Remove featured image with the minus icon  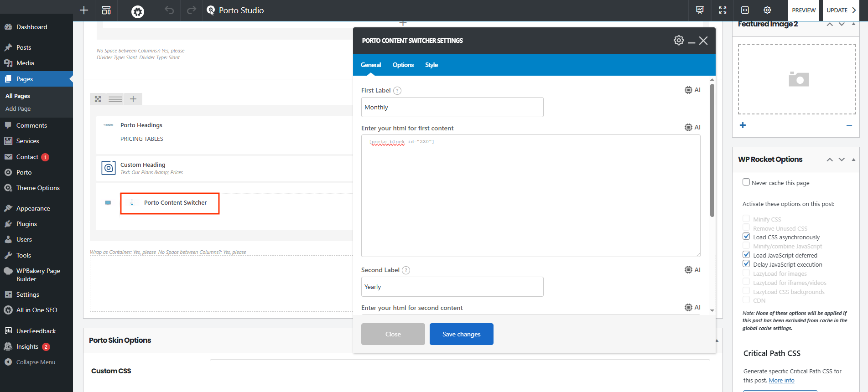tap(849, 126)
